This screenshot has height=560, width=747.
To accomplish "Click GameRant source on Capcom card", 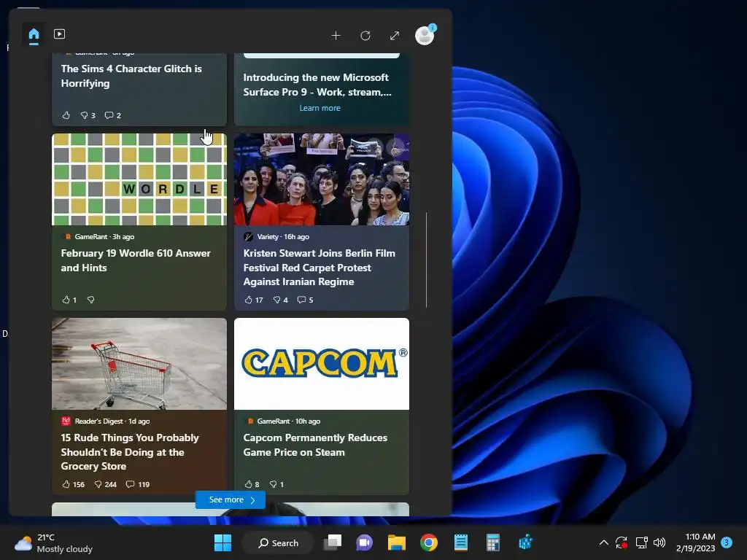I will tap(274, 421).
